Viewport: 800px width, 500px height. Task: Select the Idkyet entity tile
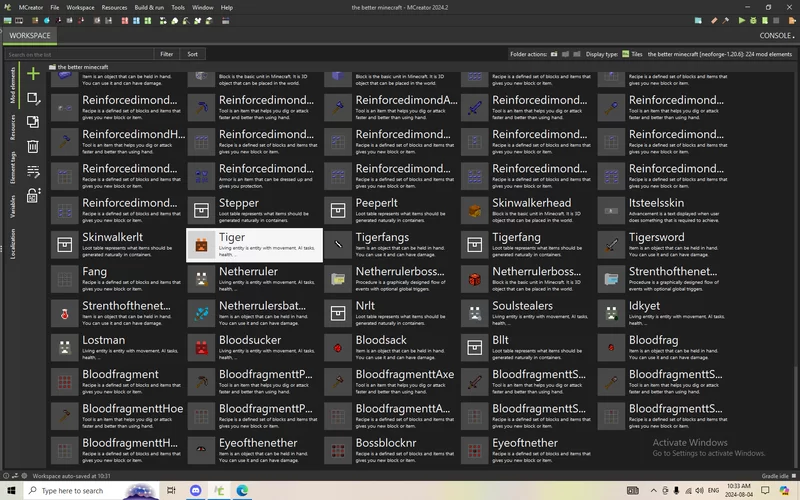(664, 313)
